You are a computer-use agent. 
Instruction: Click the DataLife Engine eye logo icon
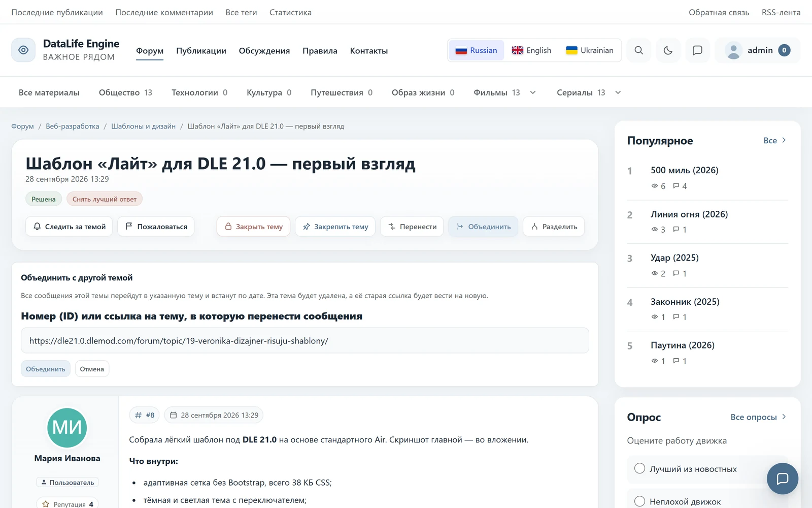[23, 50]
